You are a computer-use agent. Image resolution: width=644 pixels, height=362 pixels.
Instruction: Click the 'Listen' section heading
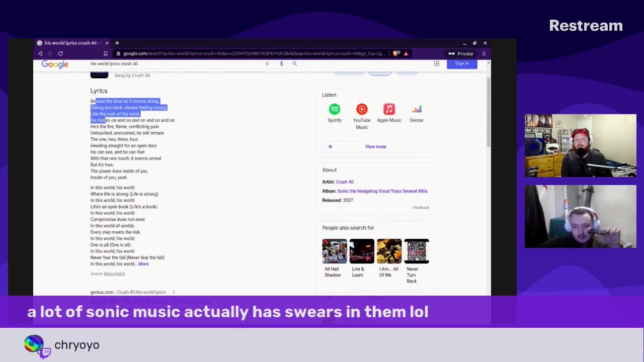[329, 95]
